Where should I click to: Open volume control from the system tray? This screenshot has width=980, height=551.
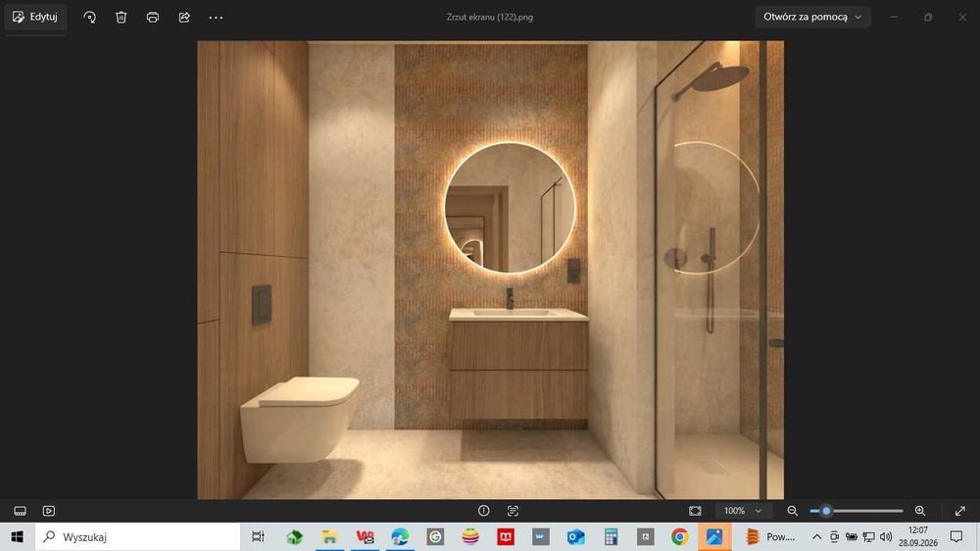(886, 536)
